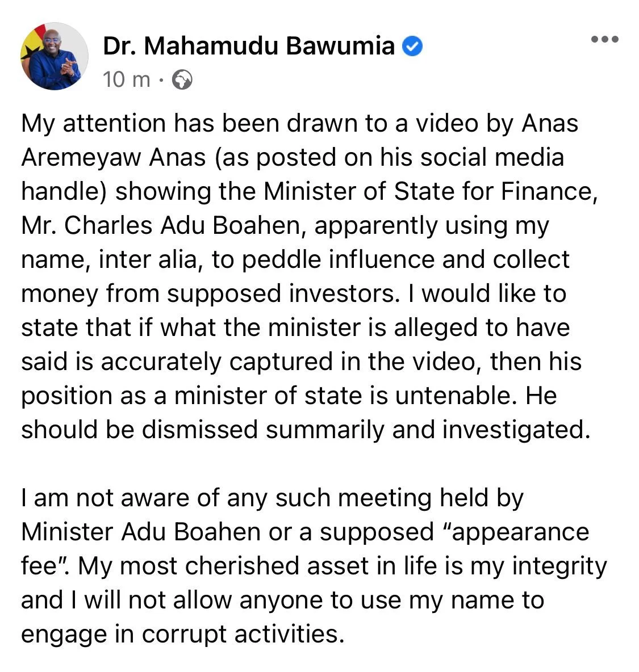Open the three-dots post options menu
Viewport: 639px width, 672px height.
pos(604,40)
